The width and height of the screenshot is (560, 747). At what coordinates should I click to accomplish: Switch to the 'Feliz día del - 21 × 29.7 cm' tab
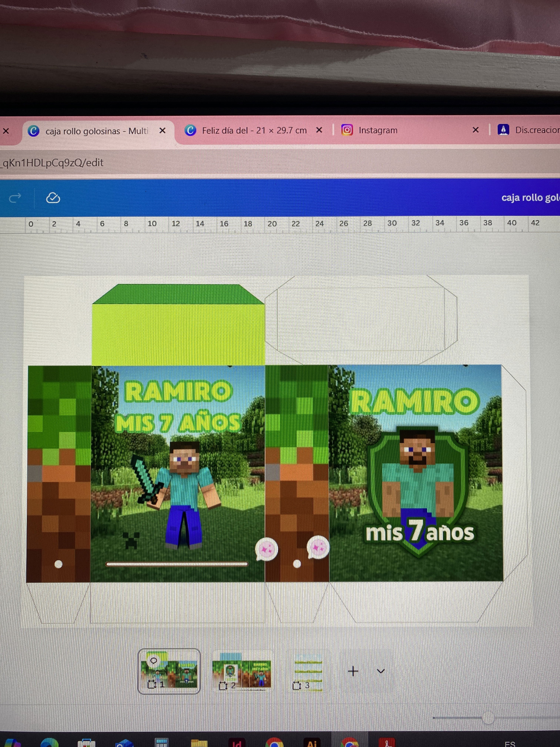click(x=254, y=130)
